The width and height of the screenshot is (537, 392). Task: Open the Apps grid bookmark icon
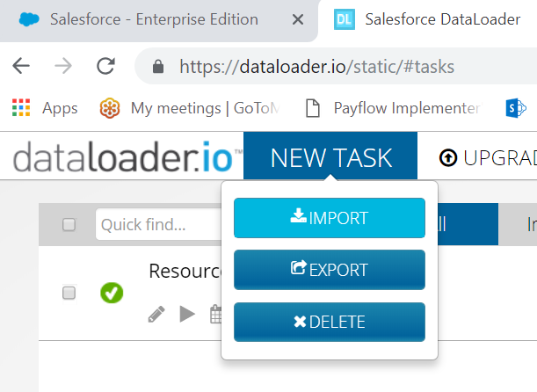click(21, 108)
